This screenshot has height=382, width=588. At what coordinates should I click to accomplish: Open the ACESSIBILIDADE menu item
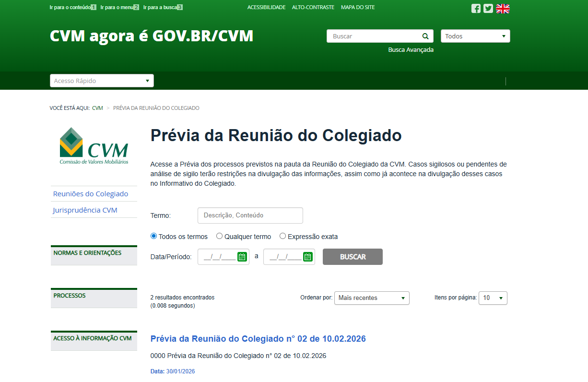tap(266, 7)
